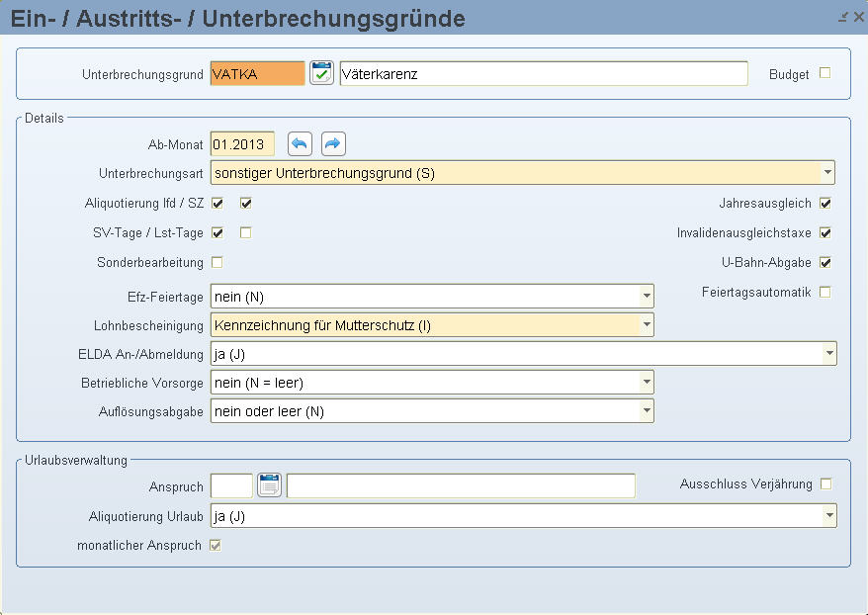Expand the Unterbrechungsart dropdown

coord(827,173)
